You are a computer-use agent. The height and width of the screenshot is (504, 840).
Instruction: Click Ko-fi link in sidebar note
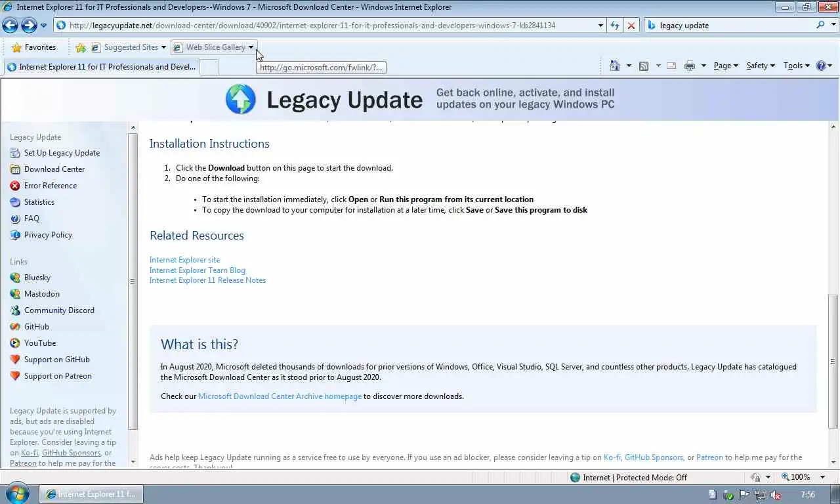click(30, 453)
